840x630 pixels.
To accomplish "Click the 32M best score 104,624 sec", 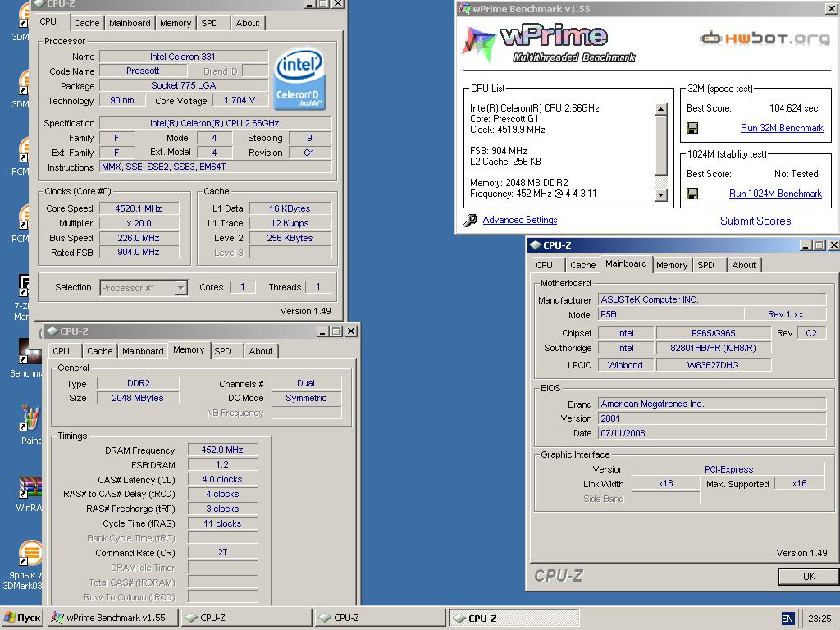I will [x=793, y=108].
